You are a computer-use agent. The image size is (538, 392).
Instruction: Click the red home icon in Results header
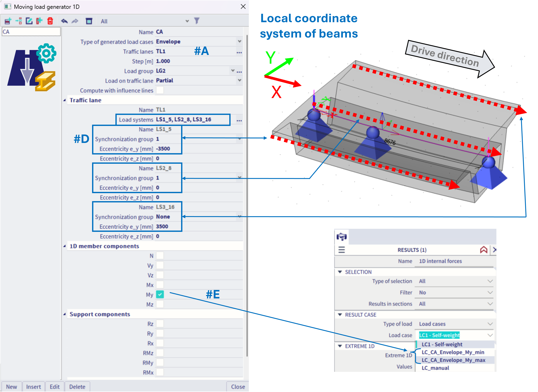pyautogui.click(x=483, y=250)
